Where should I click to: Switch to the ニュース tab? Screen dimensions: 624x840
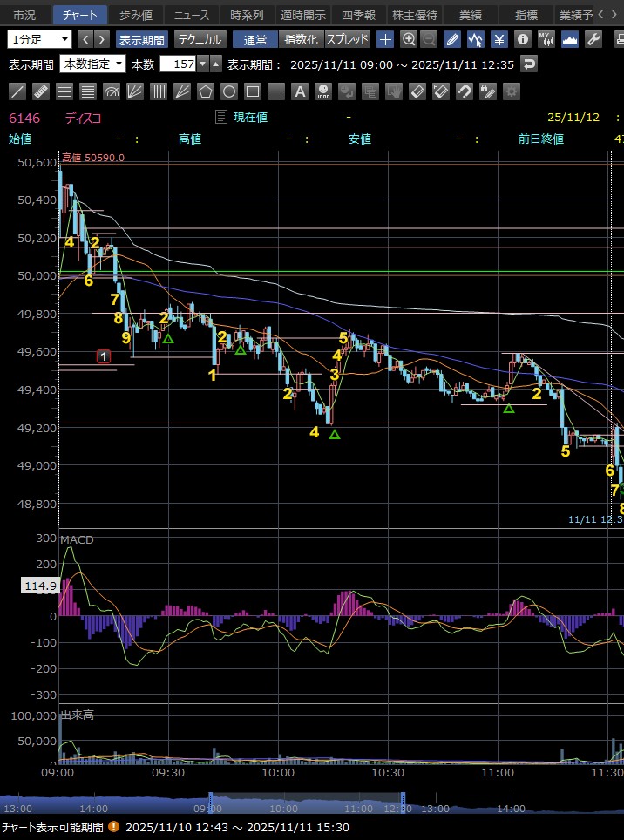click(x=190, y=15)
